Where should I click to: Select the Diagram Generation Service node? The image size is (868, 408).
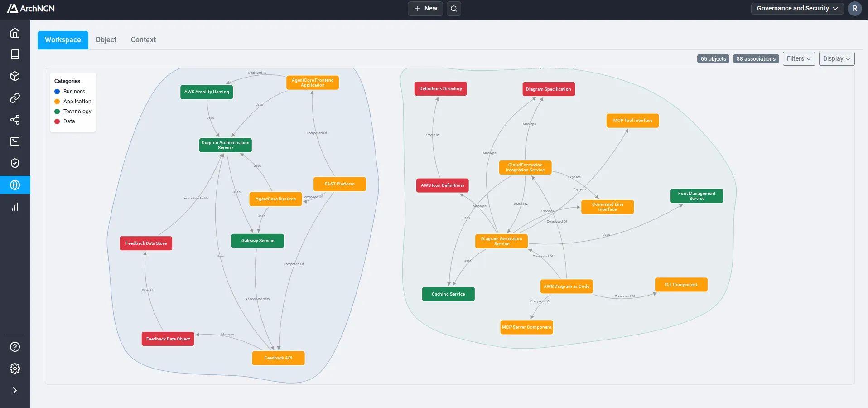(502, 241)
